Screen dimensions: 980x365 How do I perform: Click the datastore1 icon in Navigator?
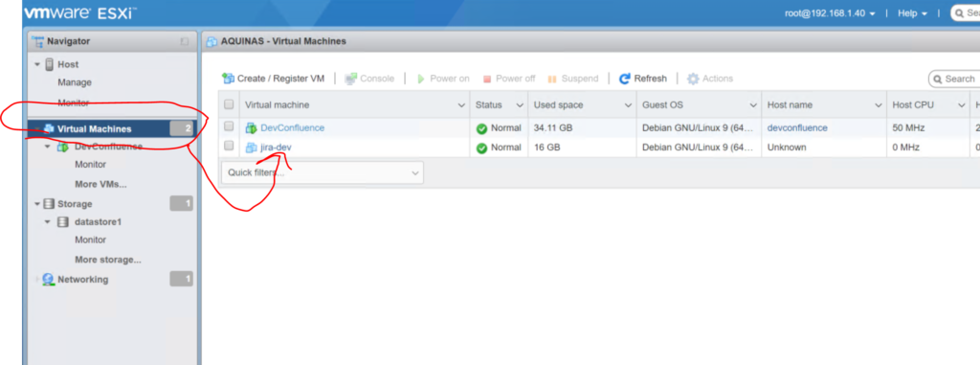tap(63, 222)
